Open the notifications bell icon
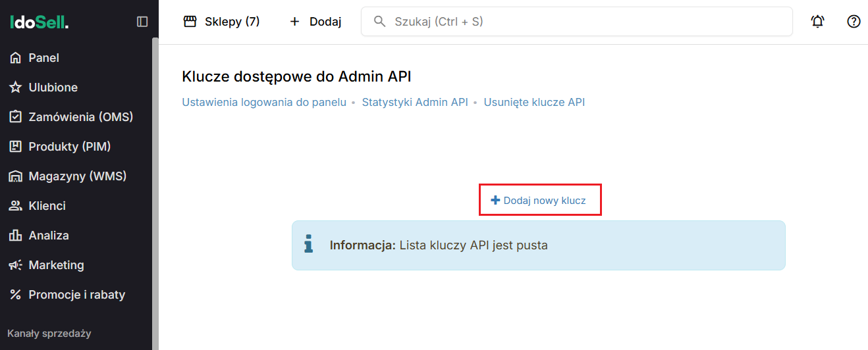Image resolution: width=868 pixels, height=350 pixels. [x=817, y=22]
